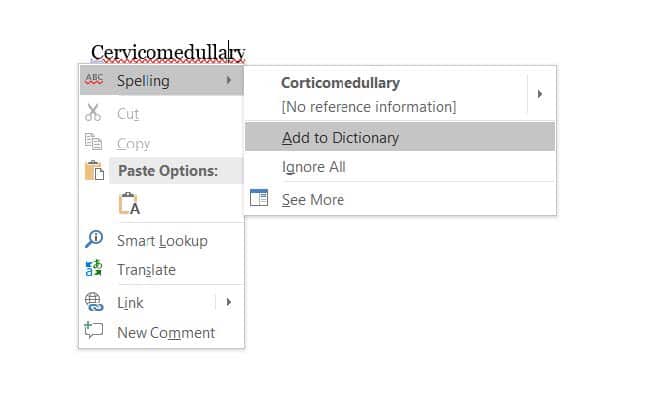The width and height of the screenshot is (655, 403).
Task: Expand the Spelling submenu arrow
Action: [x=228, y=80]
